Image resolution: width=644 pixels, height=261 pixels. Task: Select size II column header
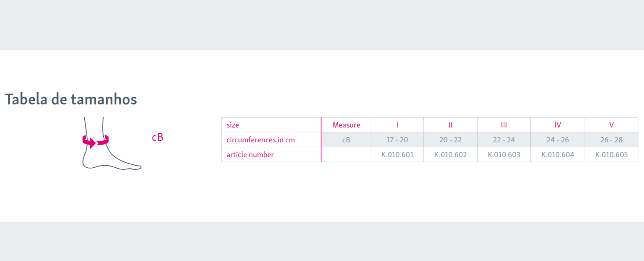451,125
